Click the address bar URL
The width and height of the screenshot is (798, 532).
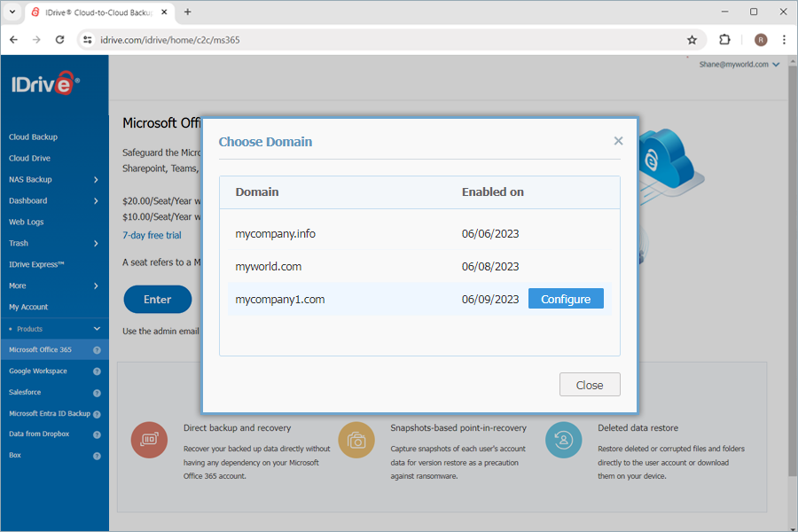(x=169, y=40)
